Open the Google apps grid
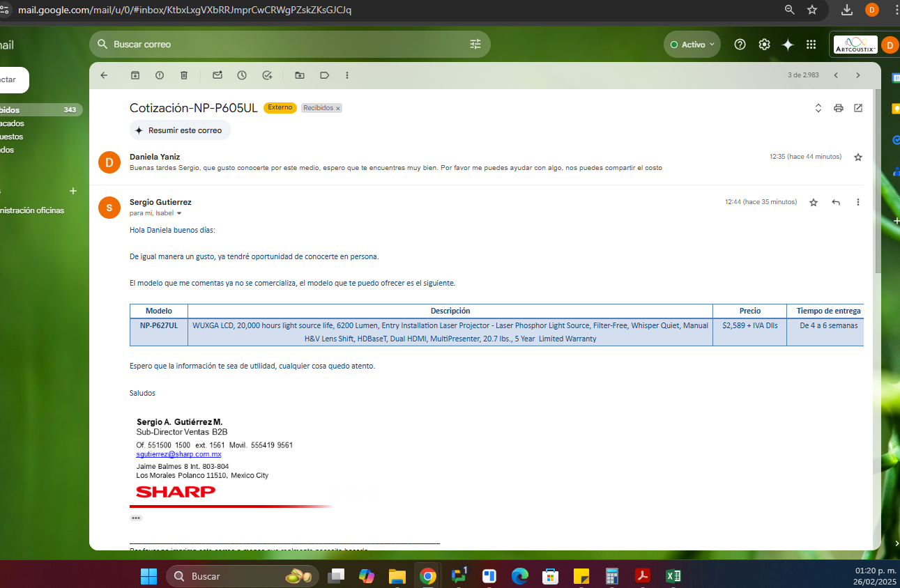Image resolution: width=900 pixels, height=588 pixels. (x=811, y=45)
